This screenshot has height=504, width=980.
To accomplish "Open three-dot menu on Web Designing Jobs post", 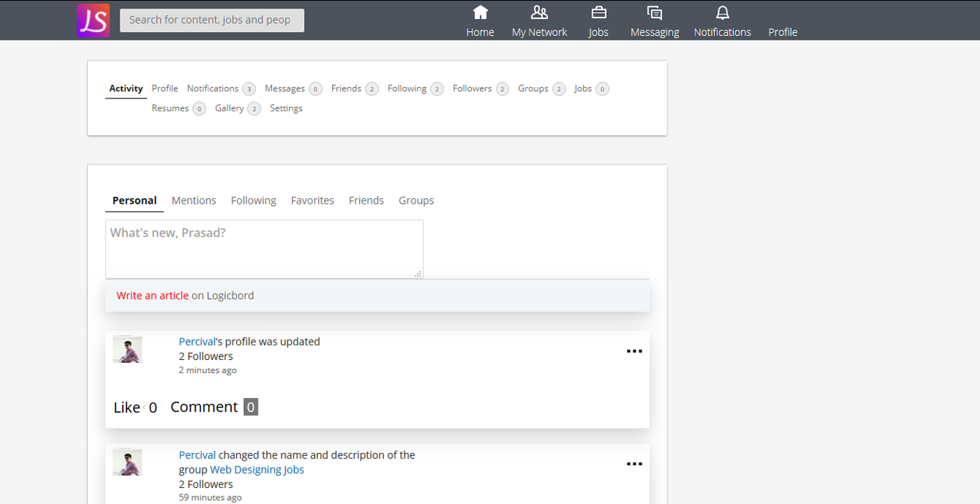I will coord(634,464).
